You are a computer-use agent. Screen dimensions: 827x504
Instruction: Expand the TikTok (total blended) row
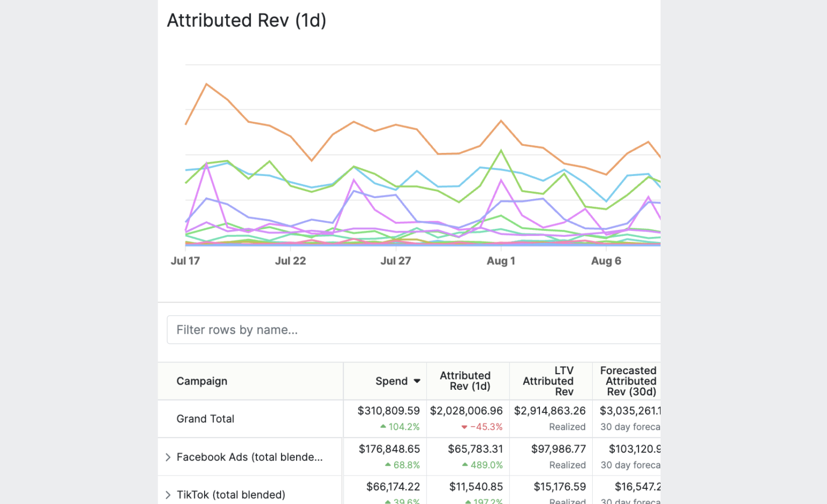tap(167, 495)
